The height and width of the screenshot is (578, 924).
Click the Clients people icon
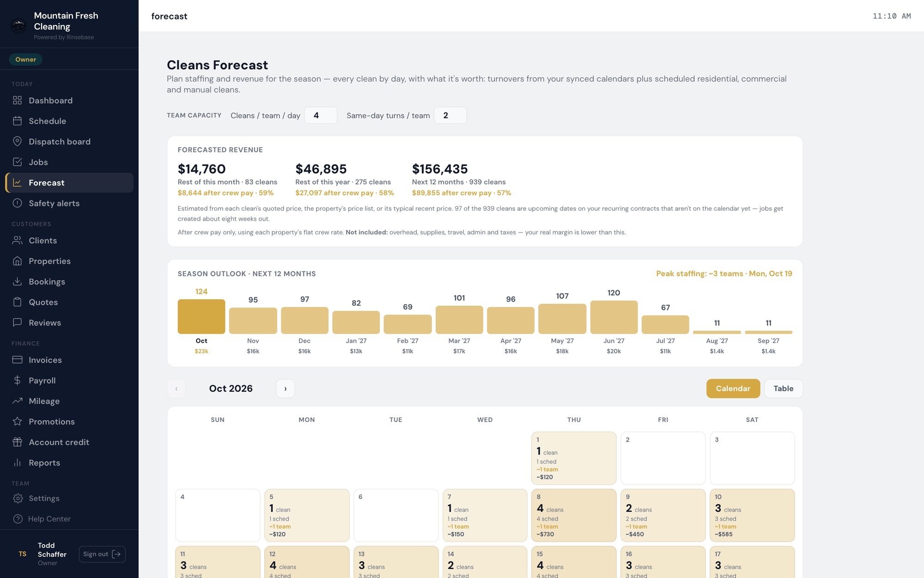tap(17, 240)
